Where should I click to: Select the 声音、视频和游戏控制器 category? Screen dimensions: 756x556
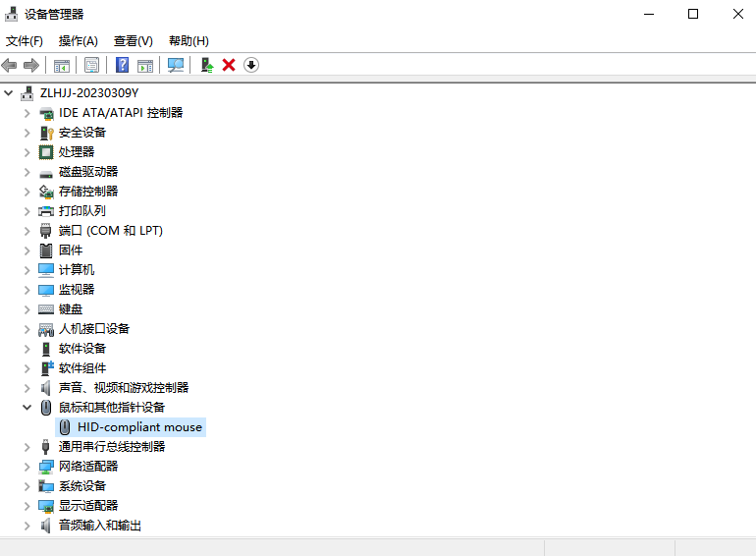tap(123, 388)
